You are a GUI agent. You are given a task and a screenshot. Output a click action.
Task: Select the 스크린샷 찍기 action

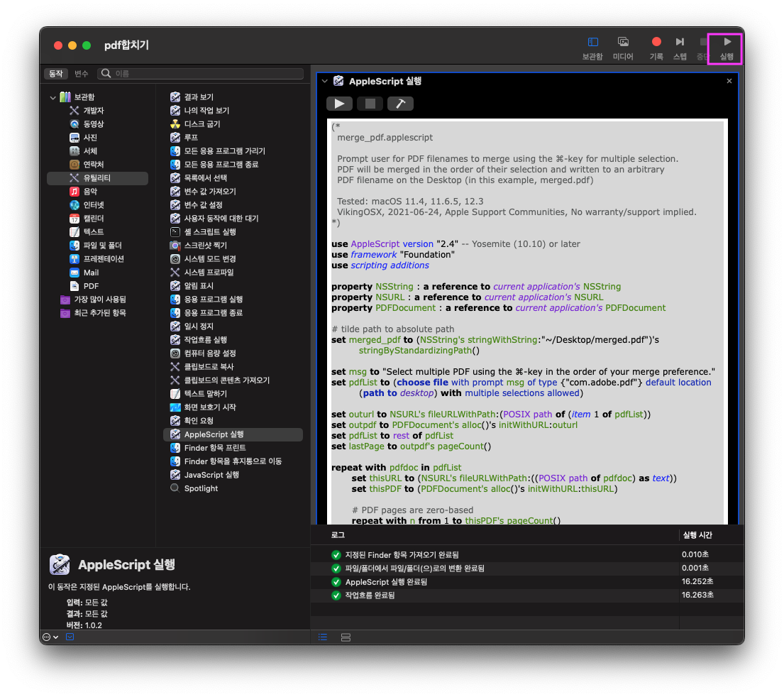[x=206, y=246]
